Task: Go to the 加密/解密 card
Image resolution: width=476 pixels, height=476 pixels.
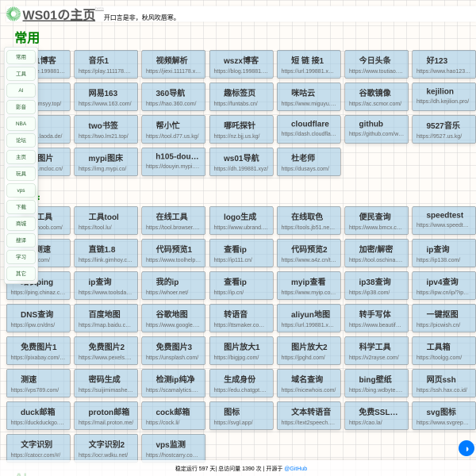Action: (376, 253)
